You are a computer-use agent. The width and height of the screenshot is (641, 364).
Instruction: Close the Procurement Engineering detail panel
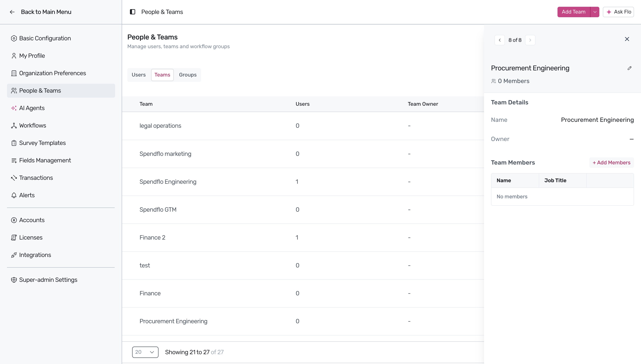[627, 39]
